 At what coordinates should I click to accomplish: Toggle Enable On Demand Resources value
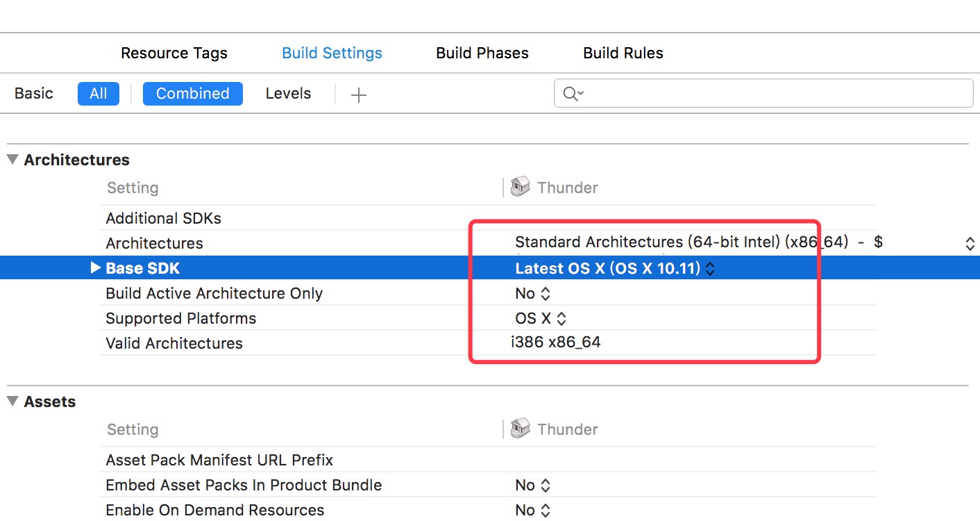[532, 510]
